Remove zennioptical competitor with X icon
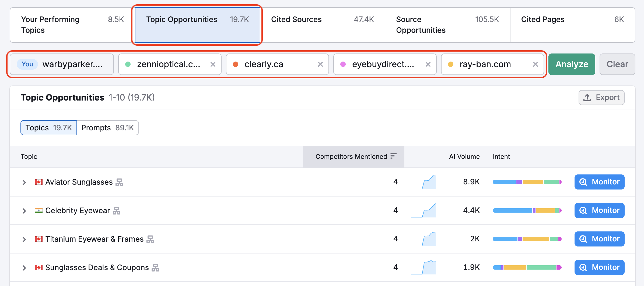Viewport: 644px width, 286px height. pos(213,64)
